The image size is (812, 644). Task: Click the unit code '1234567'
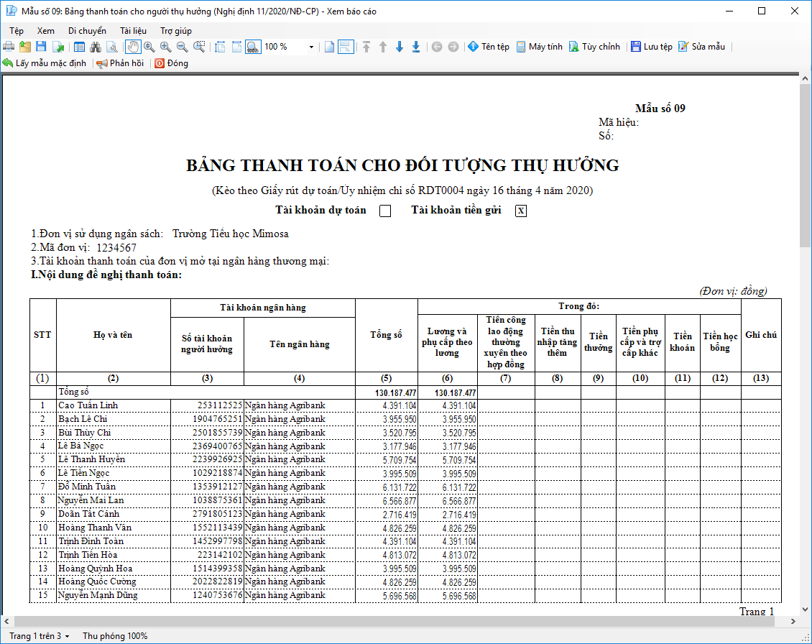coord(116,248)
